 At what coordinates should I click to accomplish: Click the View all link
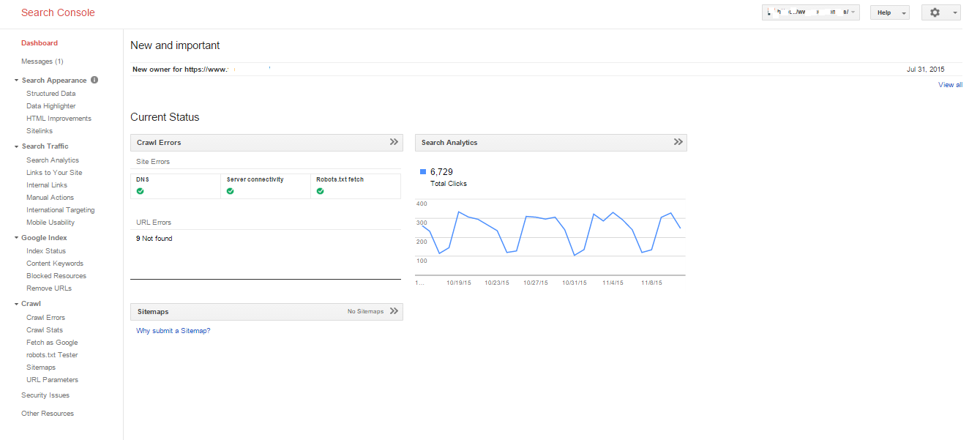pos(951,85)
